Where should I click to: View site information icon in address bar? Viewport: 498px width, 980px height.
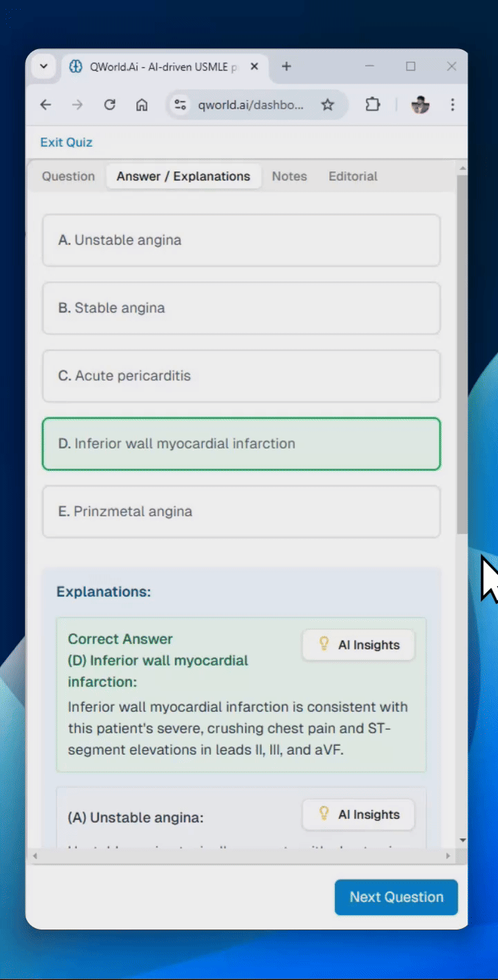pyautogui.click(x=181, y=104)
